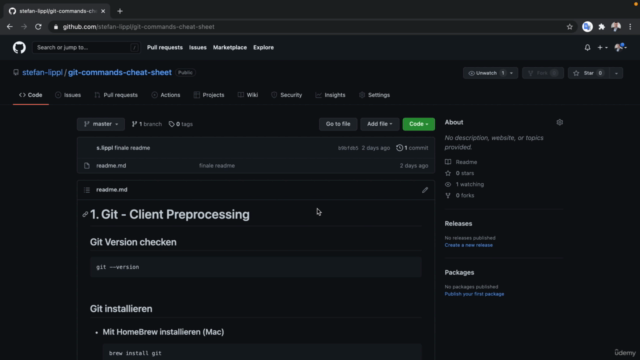
Task: Click the Chrome profile avatar in toolbar
Action: (x=616, y=27)
